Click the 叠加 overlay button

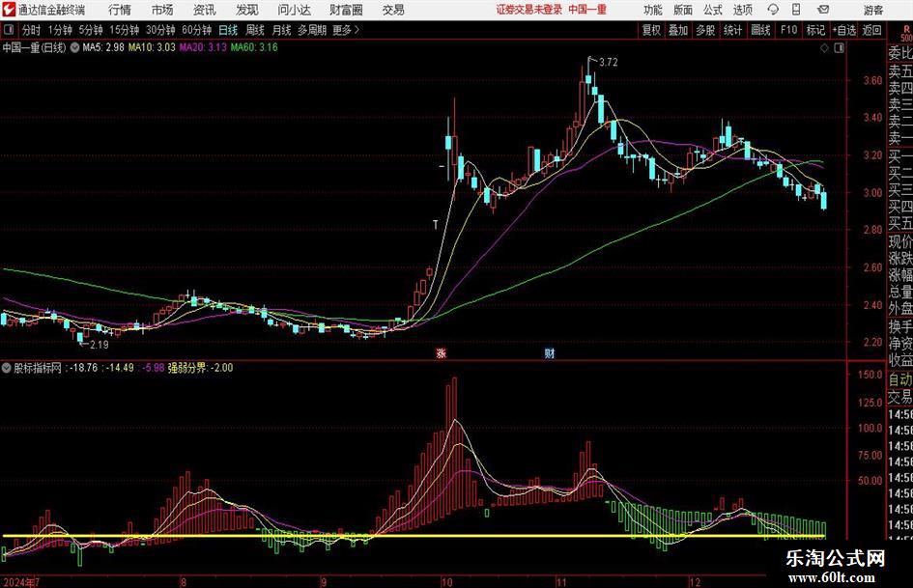point(678,30)
